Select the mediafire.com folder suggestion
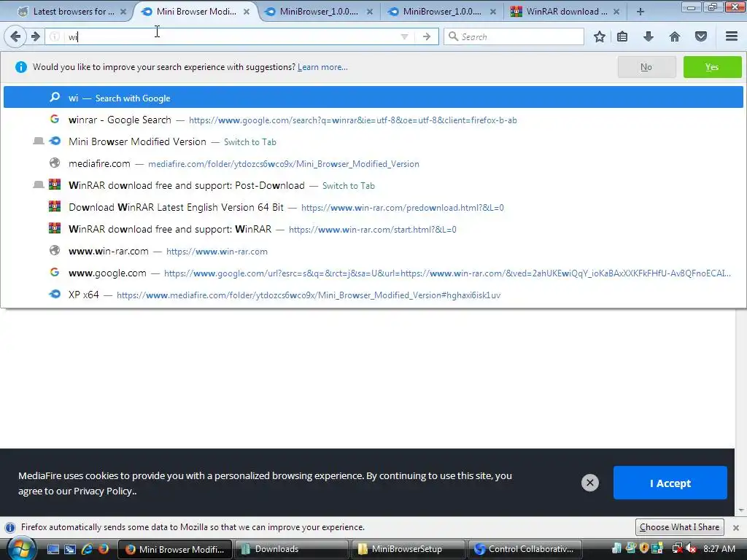The height and width of the screenshot is (560, 747). (x=373, y=163)
